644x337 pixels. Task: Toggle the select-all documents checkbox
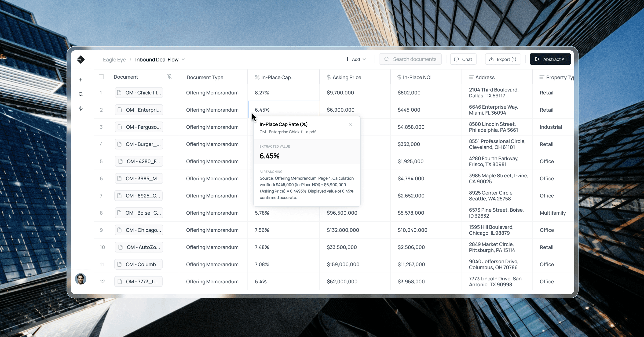[x=101, y=77]
